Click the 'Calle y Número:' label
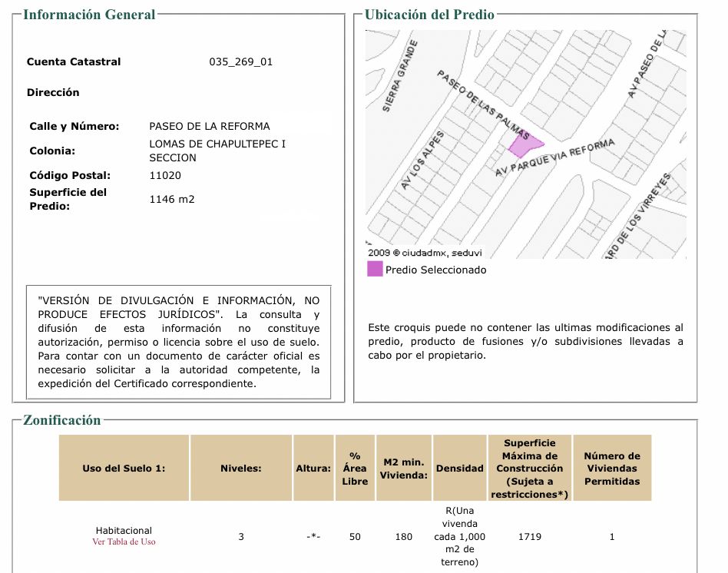 click(x=74, y=126)
